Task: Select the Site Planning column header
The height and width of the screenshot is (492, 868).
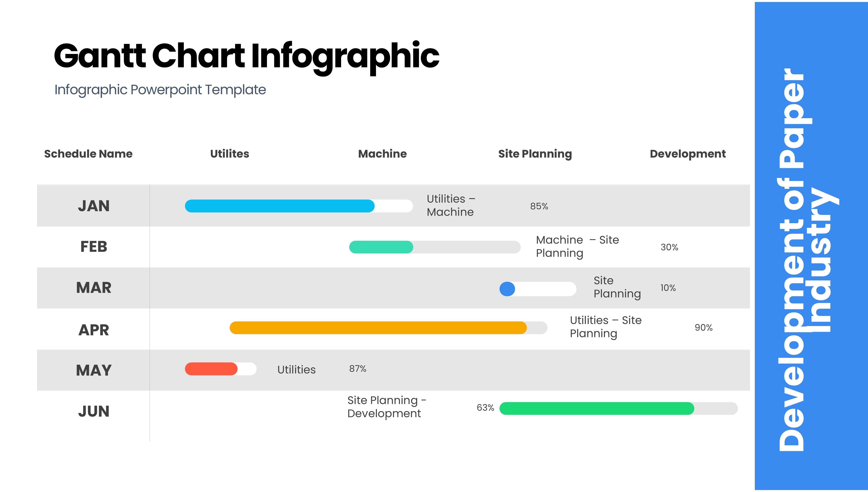Action: 535,154
